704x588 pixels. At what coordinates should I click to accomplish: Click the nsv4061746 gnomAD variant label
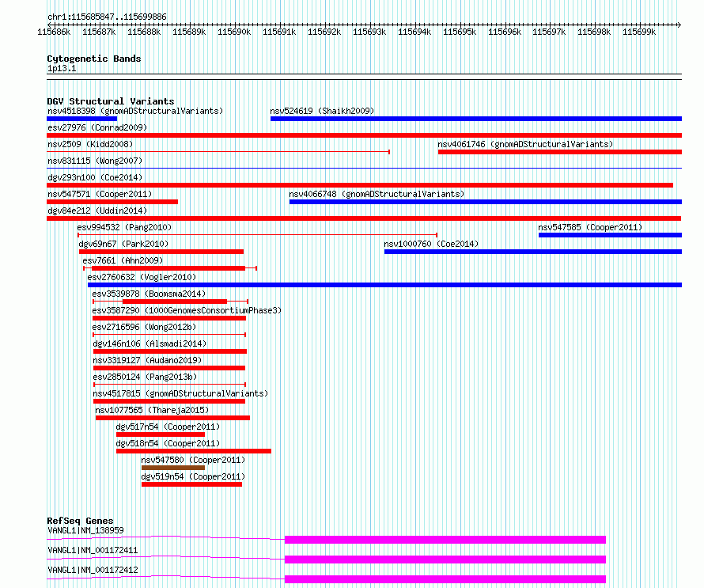[525, 144]
